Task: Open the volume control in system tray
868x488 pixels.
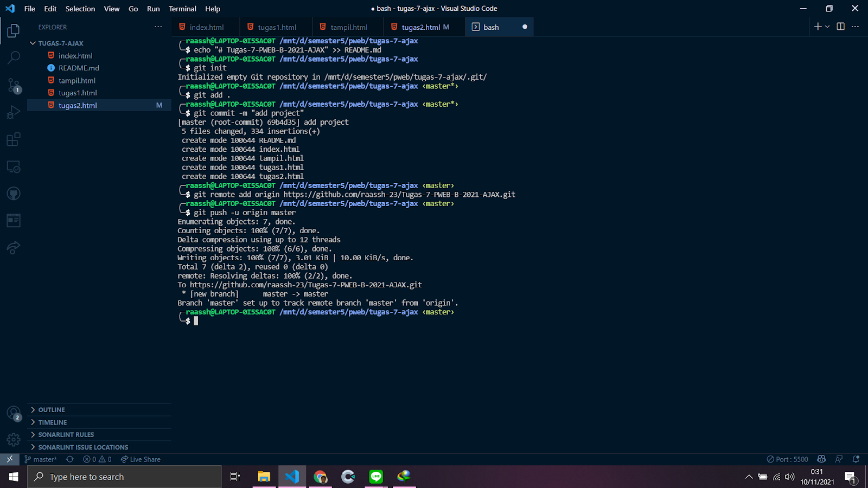Action: tap(790, 477)
